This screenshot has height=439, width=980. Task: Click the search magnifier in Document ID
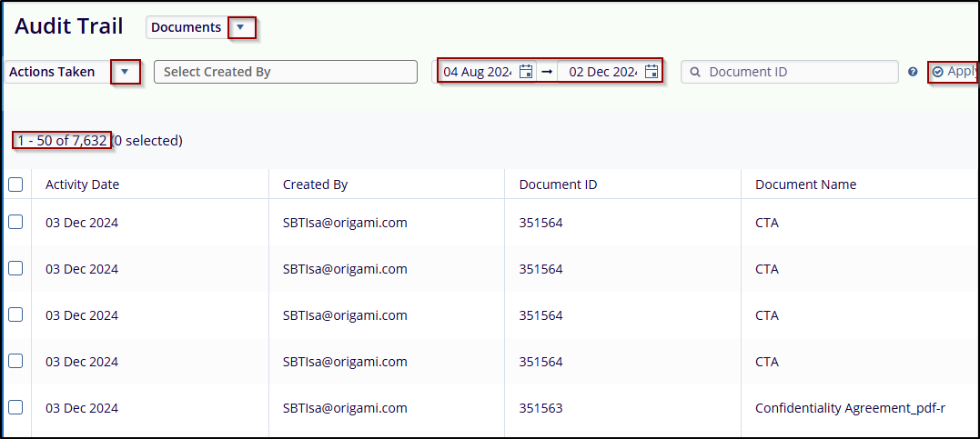pyautogui.click(x=695, y=72)
